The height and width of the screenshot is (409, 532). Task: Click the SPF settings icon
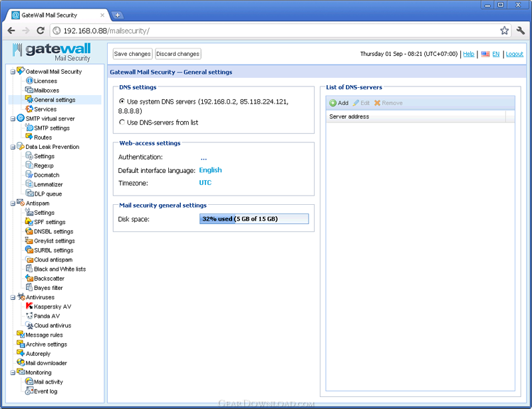[29, 221]
